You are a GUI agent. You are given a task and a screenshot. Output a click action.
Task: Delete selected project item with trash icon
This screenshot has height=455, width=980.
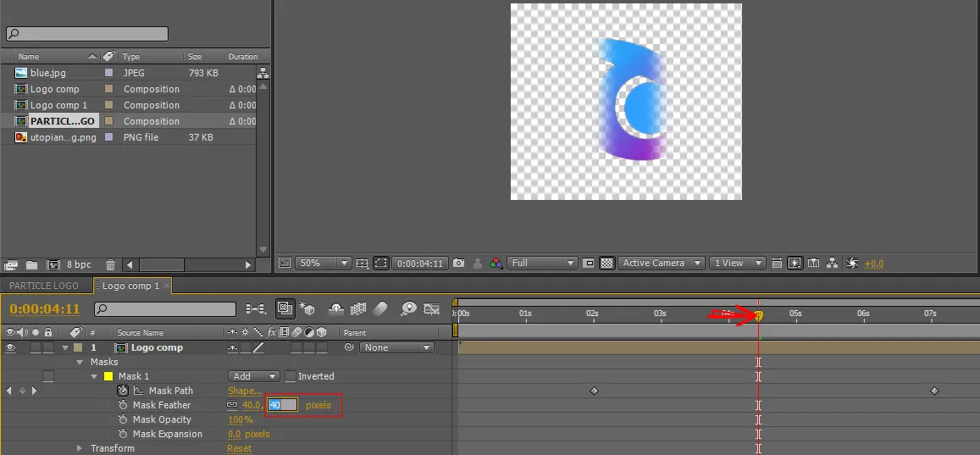110,265
